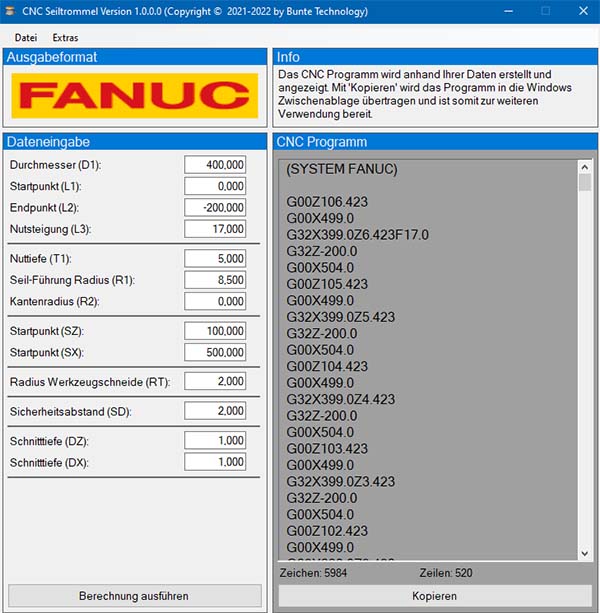Click the Seil-Führung Radius (R1) field
The image size is (600, 613).
[x=215, y=280]
